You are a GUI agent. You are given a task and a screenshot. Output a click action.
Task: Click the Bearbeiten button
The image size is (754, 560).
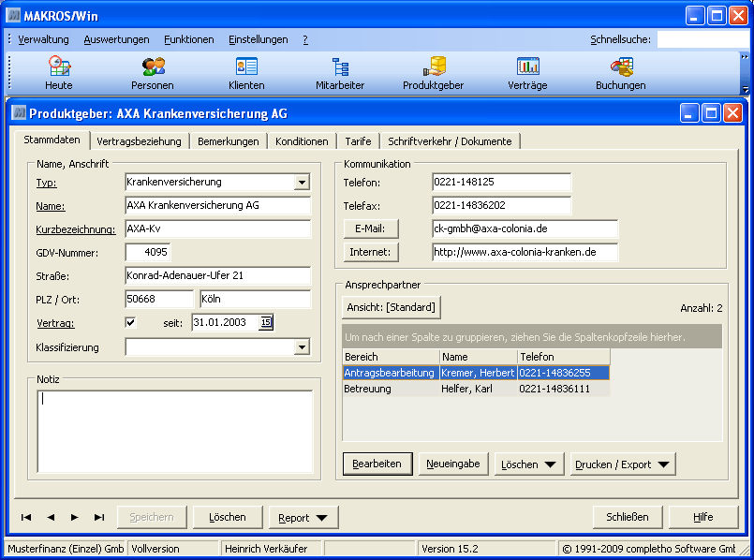[x=377, y=464]
